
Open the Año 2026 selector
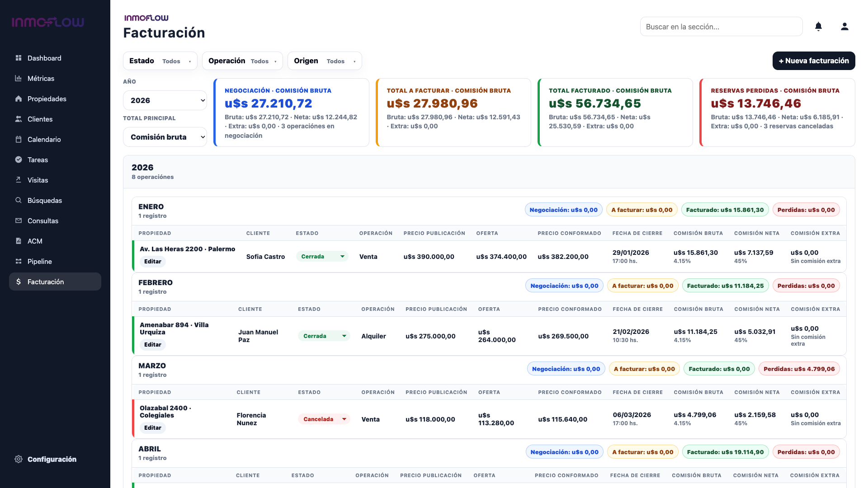point(165,100)
